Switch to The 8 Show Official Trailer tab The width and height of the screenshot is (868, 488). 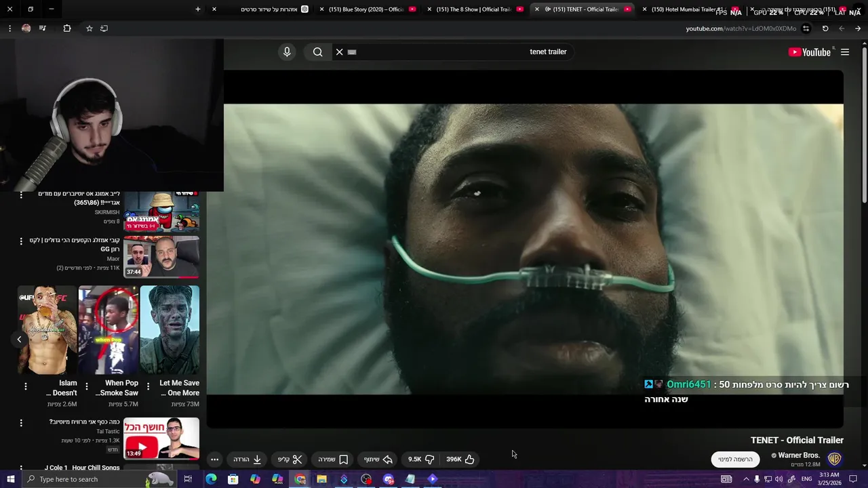tap(475, 9)
